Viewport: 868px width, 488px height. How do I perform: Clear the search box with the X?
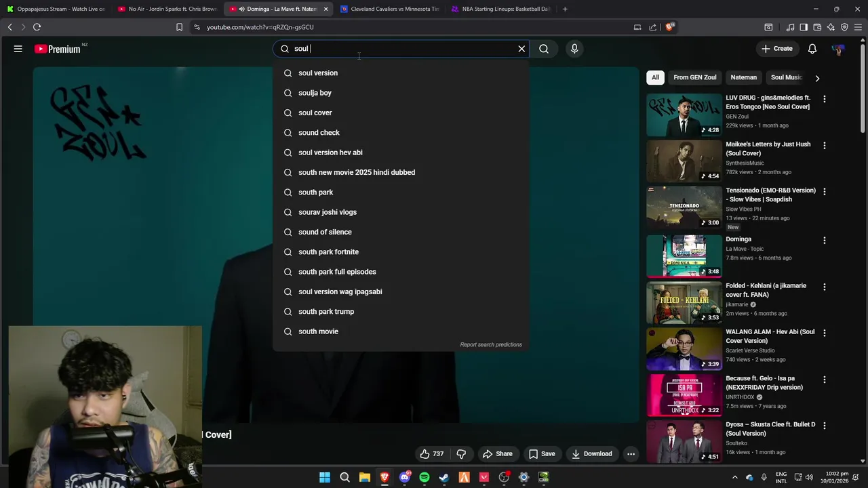(x=521, y=49)
